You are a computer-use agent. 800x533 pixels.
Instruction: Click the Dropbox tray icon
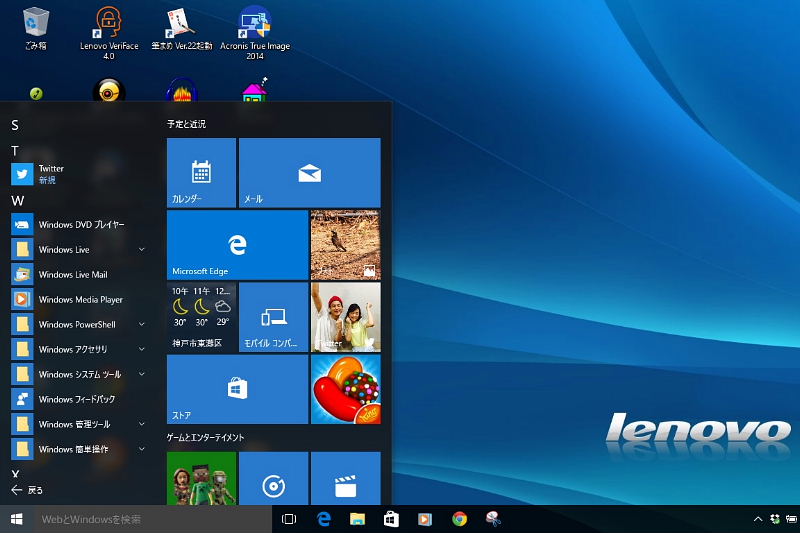tap(775, 519)
